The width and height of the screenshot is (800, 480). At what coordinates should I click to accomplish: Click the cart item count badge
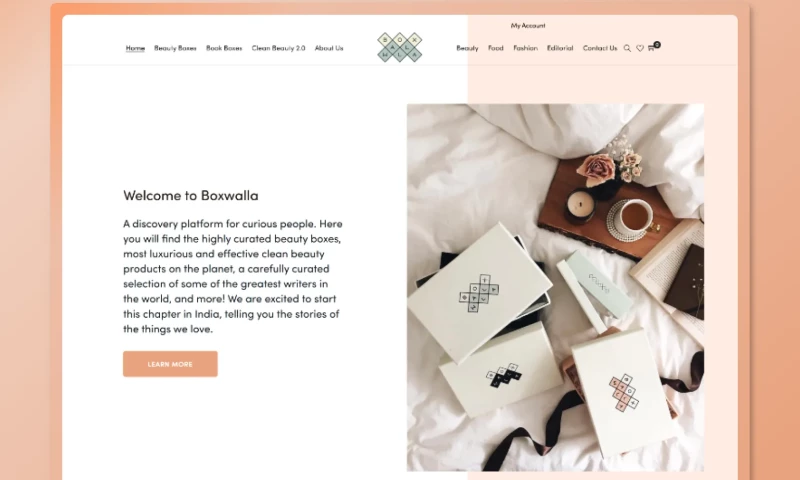[657, 45]
